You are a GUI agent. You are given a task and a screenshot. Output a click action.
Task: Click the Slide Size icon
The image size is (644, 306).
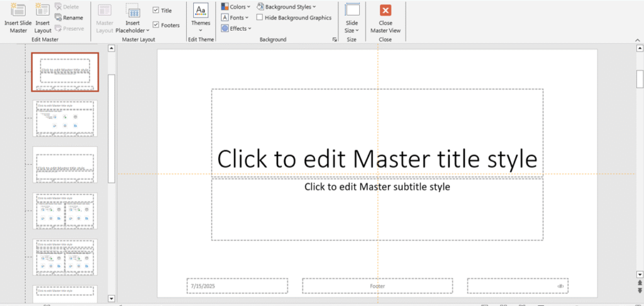point(352,10)
